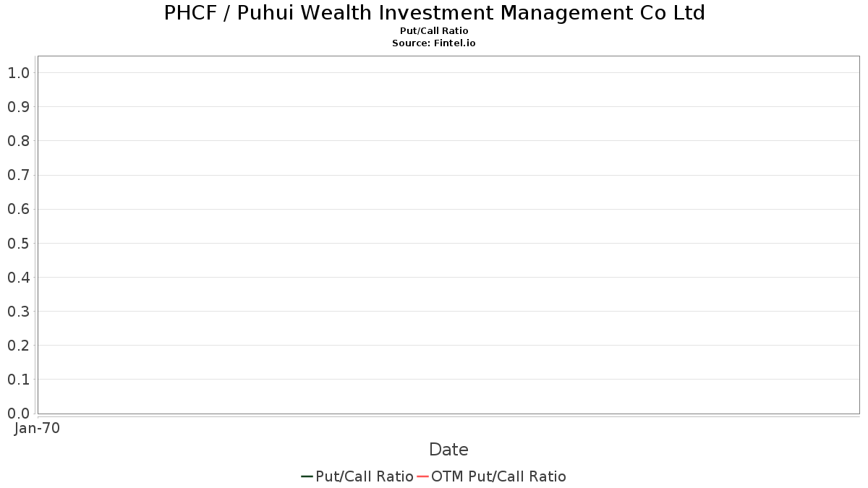Open the Source: Fintel.io text
Image resolution: width=868 pixels, height=488 pixels.
(x=434, y=43)
